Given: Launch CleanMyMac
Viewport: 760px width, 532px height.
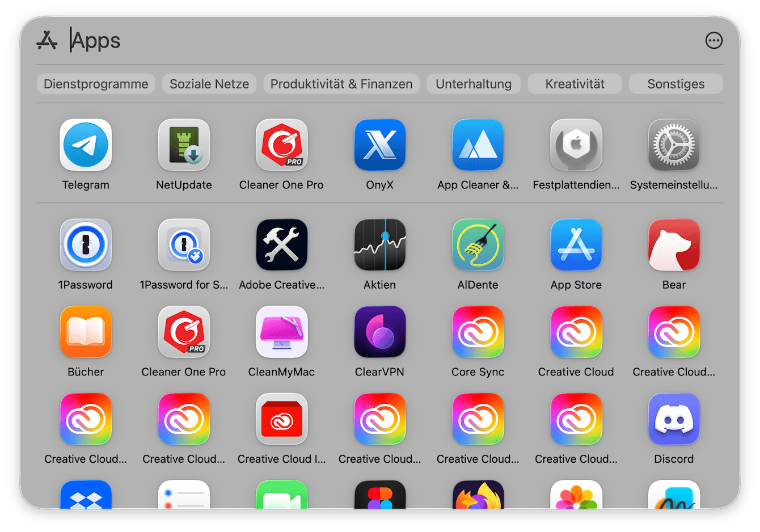Looking at the screenshot, I should pyautogui.click(x=282, y=332).
